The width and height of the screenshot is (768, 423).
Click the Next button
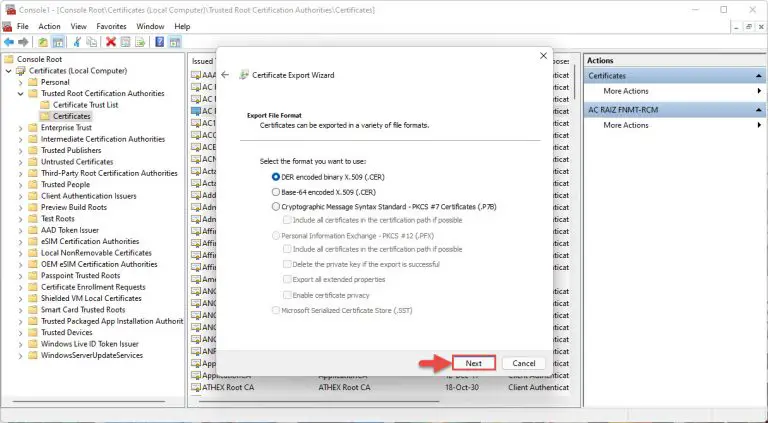click(x=473, y=362)
